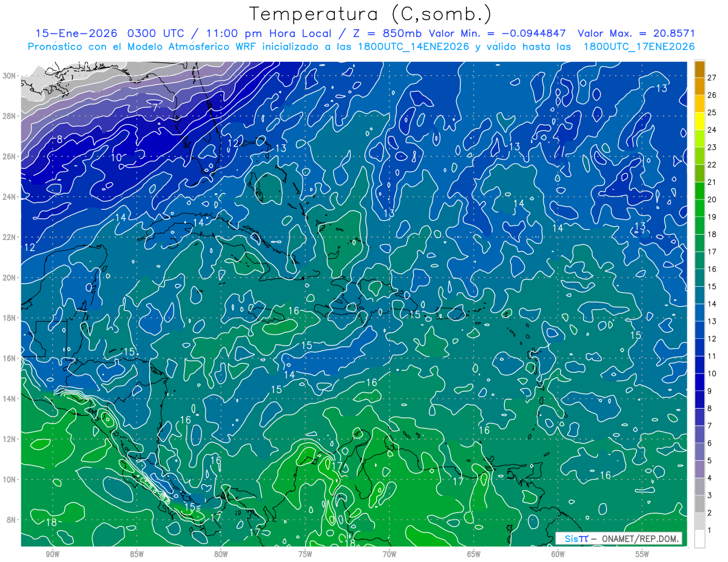Click the legend number 20

click(x=712, y=199)
